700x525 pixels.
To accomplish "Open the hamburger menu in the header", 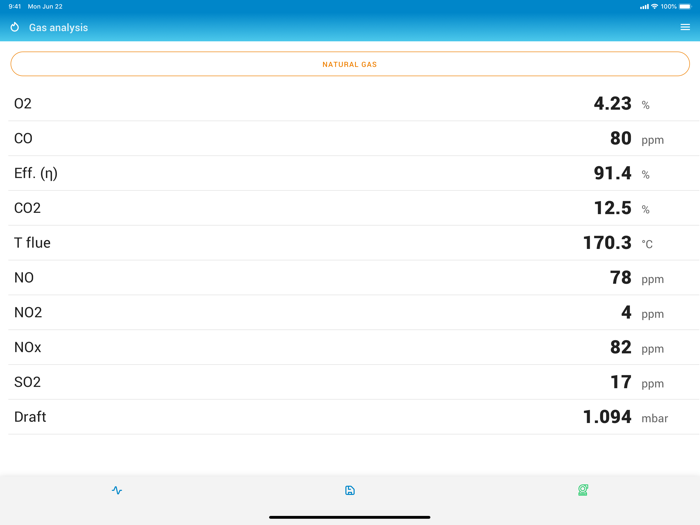I will click(x=685, y=27).
